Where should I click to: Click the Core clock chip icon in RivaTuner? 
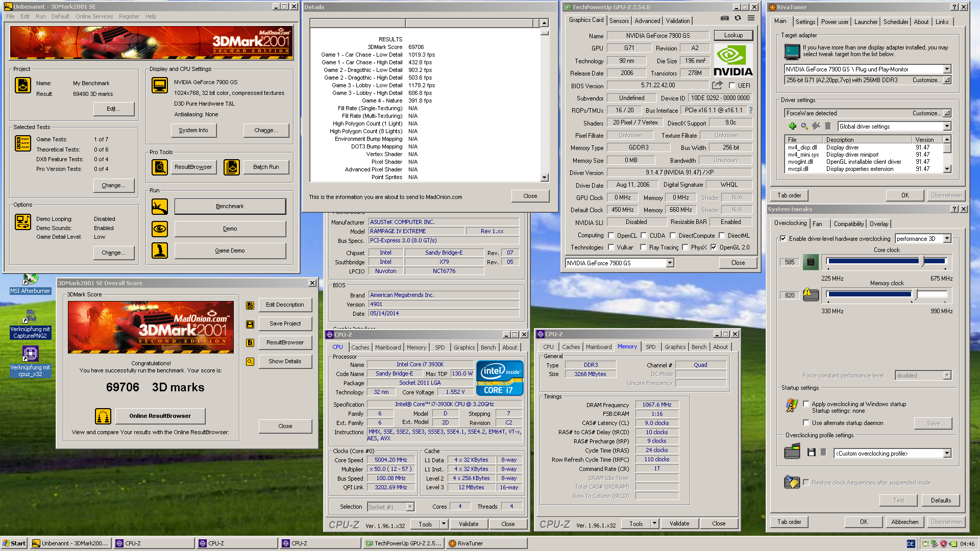point(811,262)
